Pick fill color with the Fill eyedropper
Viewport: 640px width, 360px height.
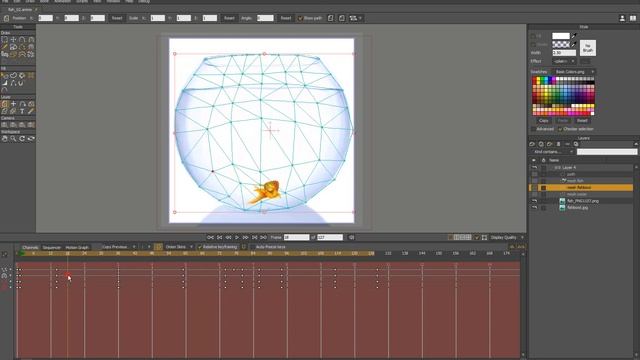(574, 36)
